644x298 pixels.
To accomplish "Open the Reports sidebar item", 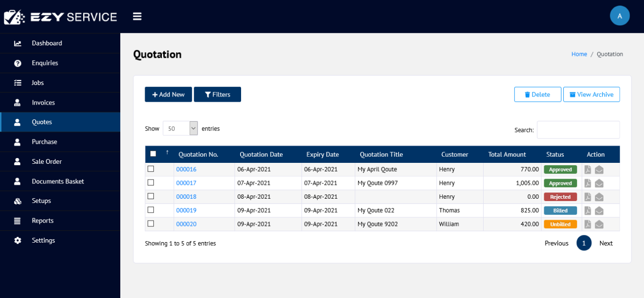I will point(42,221).
